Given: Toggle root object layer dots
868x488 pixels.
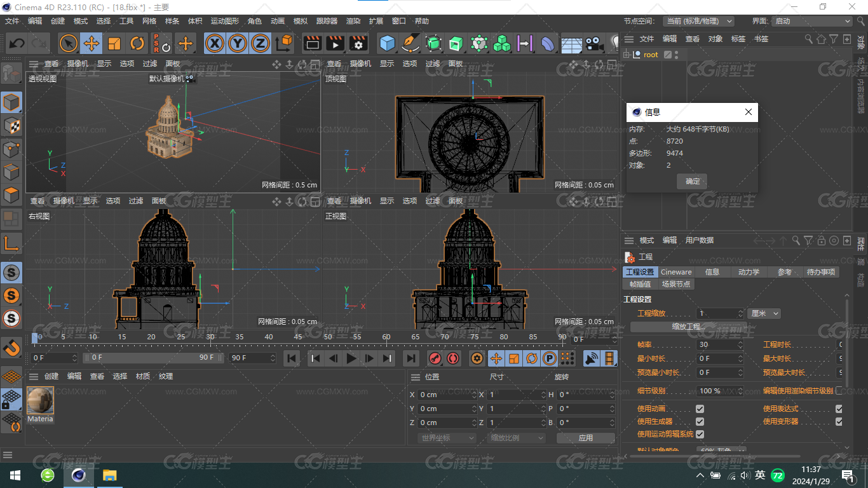Looking at the screenshot, I should (677, 55).
